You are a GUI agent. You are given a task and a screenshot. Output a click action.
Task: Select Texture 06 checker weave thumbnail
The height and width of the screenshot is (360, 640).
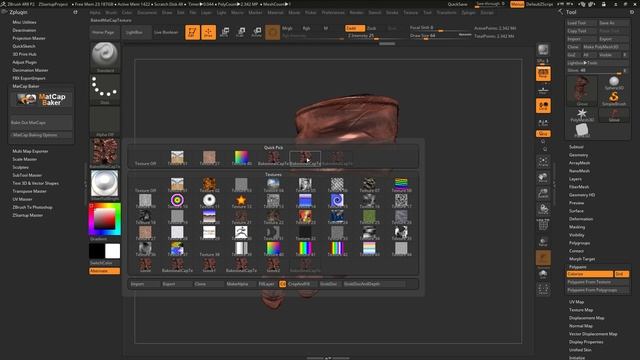point(337,185)
